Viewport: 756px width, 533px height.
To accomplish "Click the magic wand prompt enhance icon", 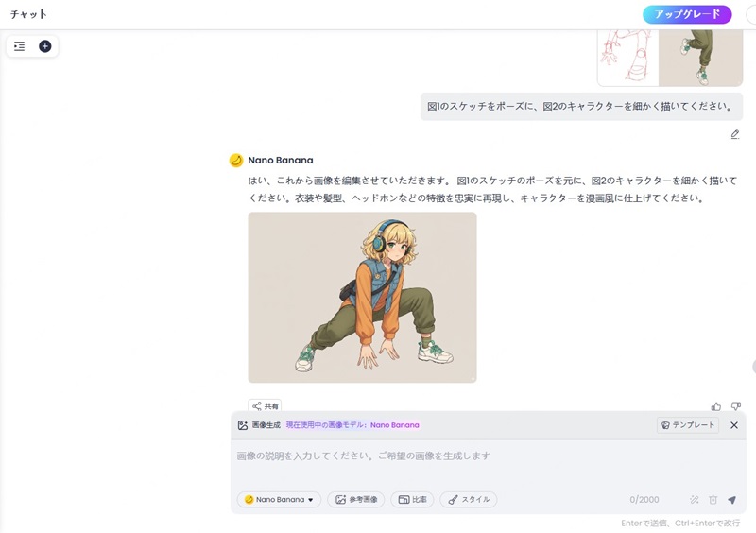I will pyautogui.click(x=695, y=500).
